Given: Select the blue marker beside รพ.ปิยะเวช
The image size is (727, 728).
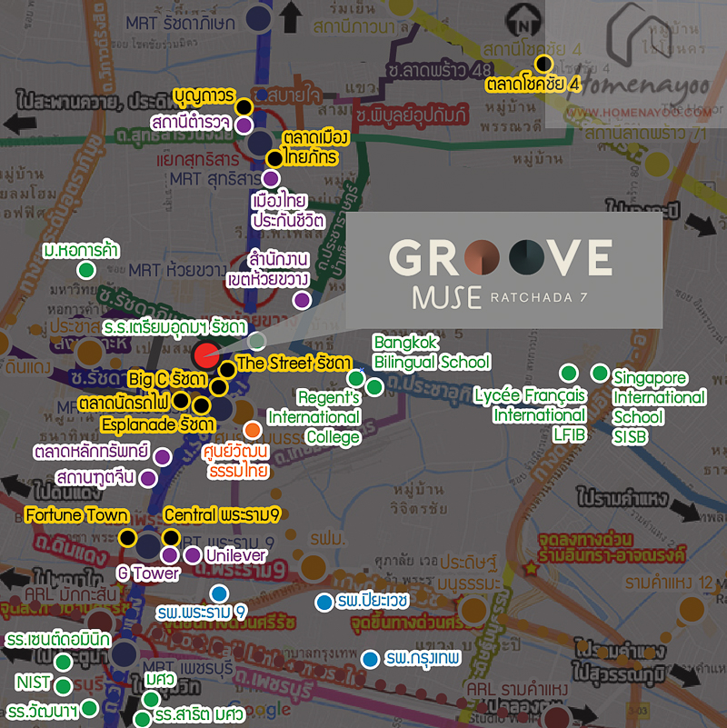Looking at the screenshot, I should click(324, 603).
